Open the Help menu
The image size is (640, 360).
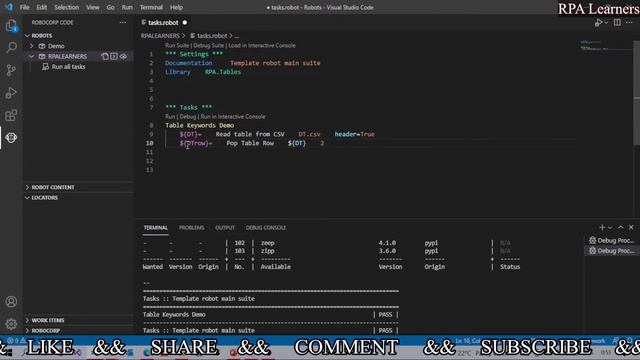pyautogui.click(x=176, y=7)
